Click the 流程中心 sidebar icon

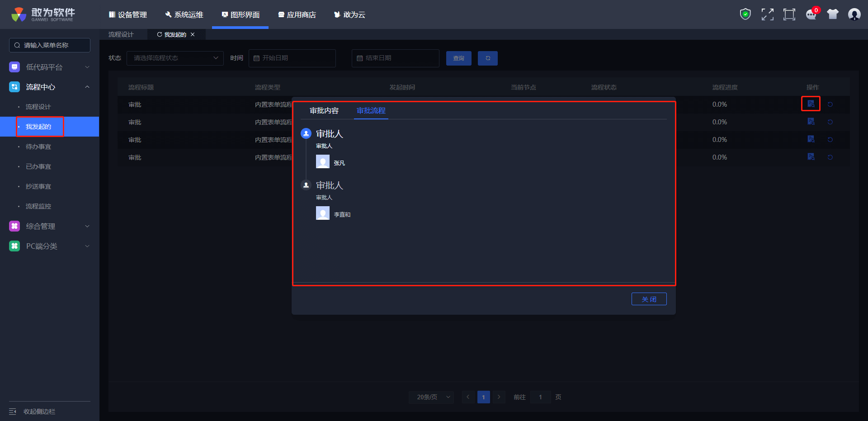[14, 87]
